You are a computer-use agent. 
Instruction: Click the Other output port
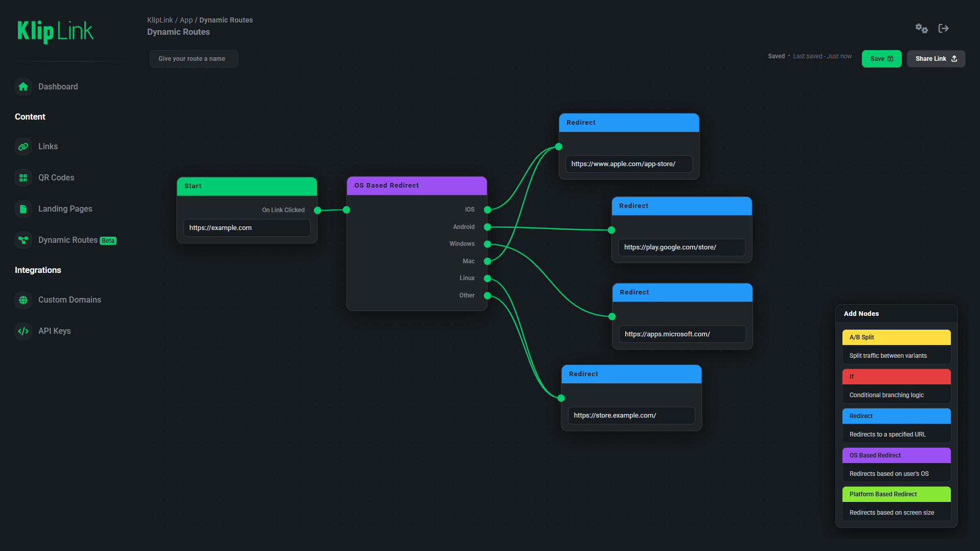pyautogui.click(x=487, y=295)
